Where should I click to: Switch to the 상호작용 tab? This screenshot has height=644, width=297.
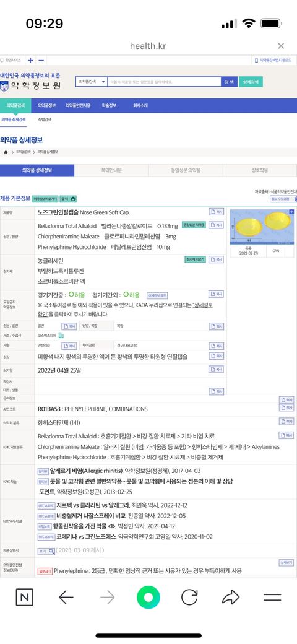click(x=260, y=170)
